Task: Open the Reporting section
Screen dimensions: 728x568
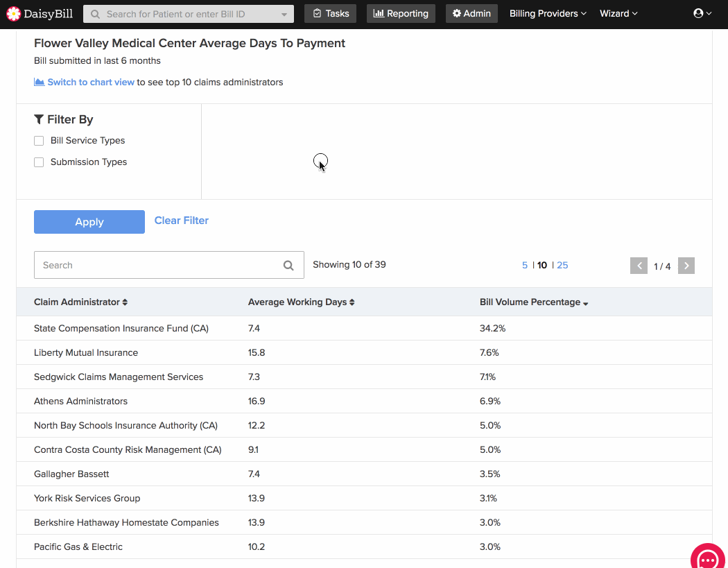Action: [x=401, y=13]
